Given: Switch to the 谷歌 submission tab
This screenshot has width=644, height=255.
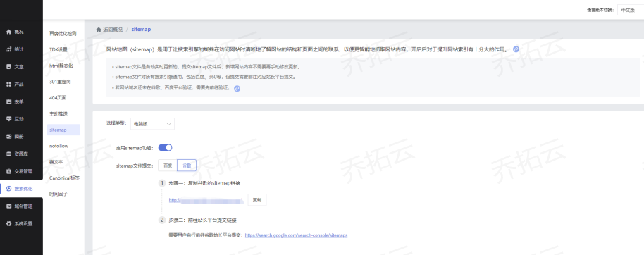Looking at the screenshot, I should click(x=187, y=165).
